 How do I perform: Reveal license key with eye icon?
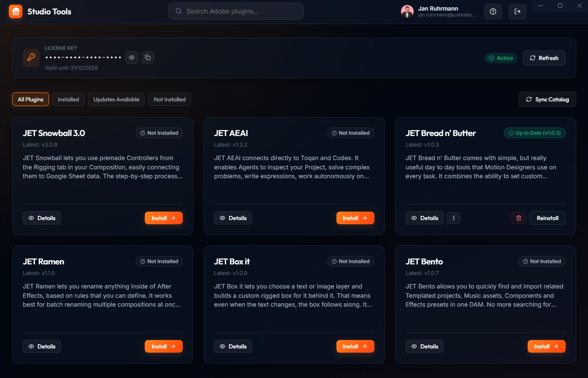coord(132,57)
